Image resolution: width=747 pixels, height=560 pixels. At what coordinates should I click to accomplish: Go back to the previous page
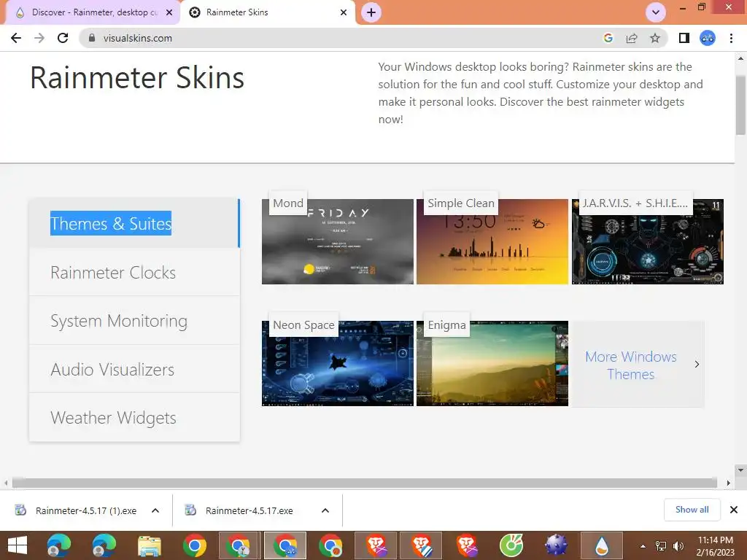pyautogui.click(x=16, y=38)
